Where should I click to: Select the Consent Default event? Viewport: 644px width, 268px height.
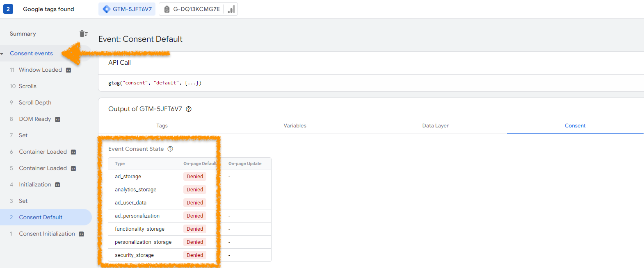pyautogui.click(x=41, y=217)
